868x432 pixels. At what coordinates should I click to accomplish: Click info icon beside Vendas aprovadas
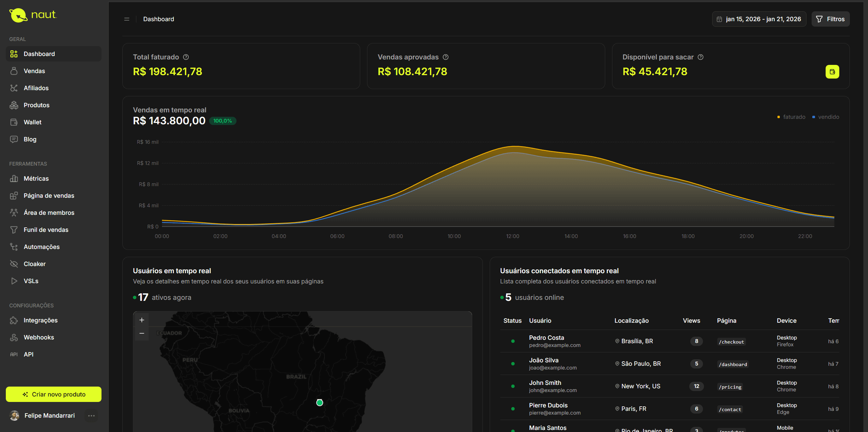pos(446,57)
